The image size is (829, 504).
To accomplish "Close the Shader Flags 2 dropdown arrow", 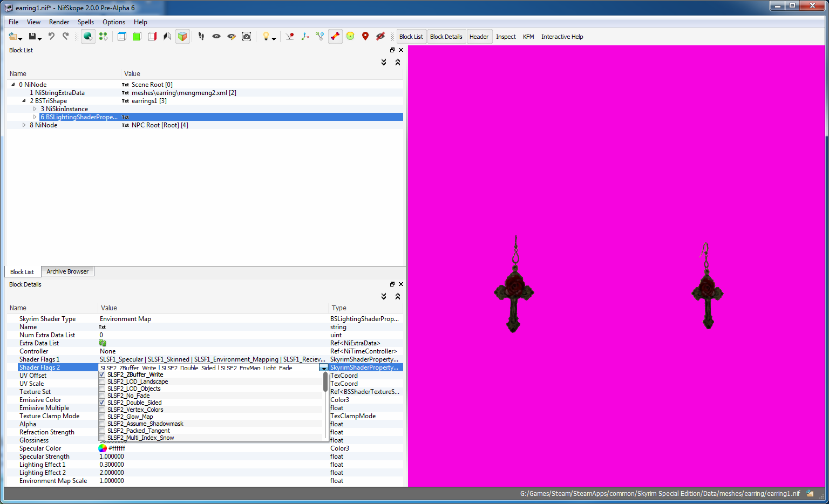I will pyautogui.click(x=324, y=368).
